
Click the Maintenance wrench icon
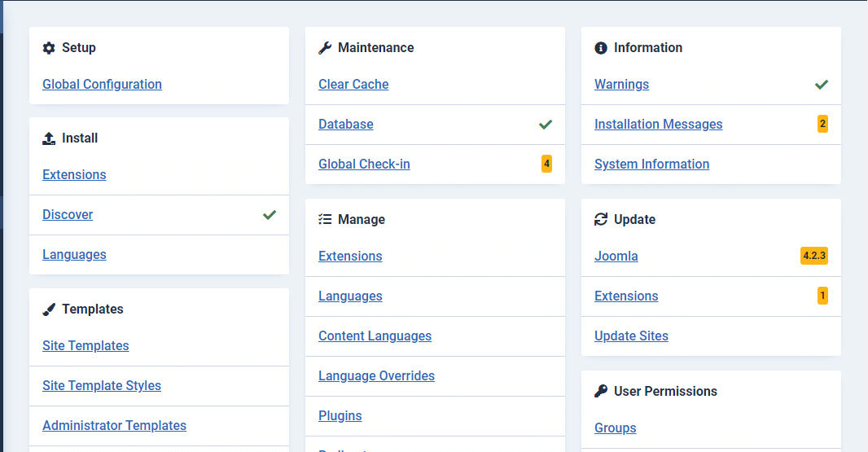[325, 48]
